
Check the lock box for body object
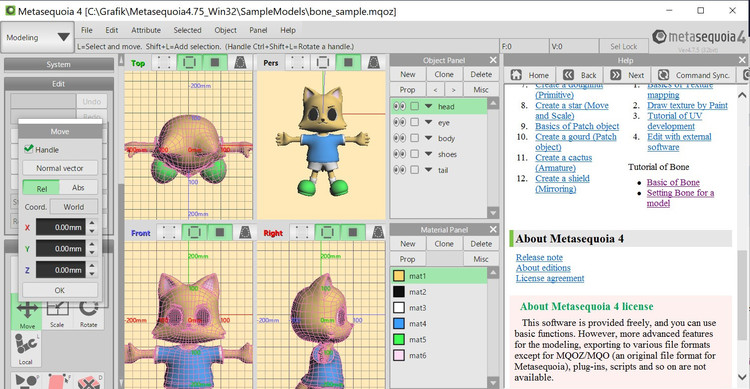[415, 138]
